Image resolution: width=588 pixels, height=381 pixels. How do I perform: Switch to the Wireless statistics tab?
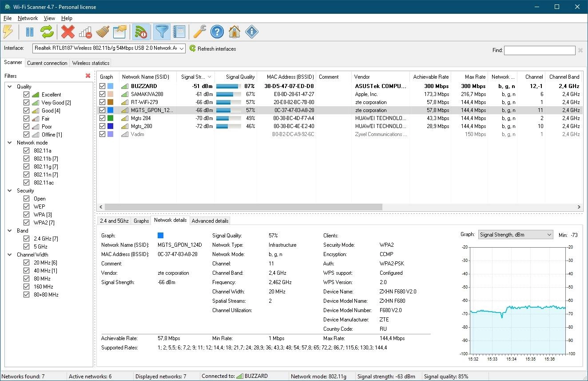point(91,63)
